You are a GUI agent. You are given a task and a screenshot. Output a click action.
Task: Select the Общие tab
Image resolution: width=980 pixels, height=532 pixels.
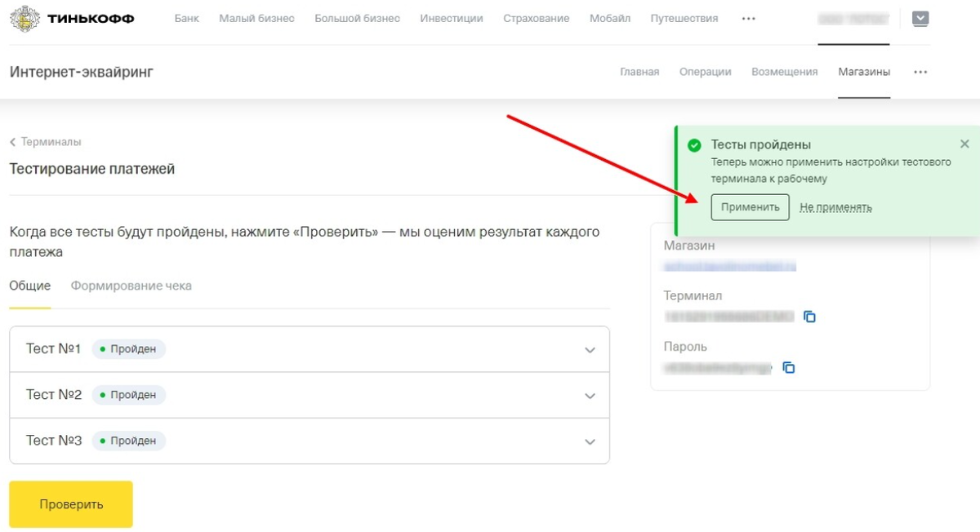click(30, 286)
